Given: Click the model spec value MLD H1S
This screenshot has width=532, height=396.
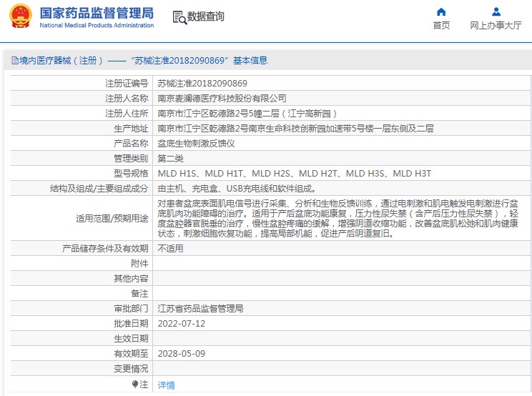Looking at the screenshot, I should point(177,174).
